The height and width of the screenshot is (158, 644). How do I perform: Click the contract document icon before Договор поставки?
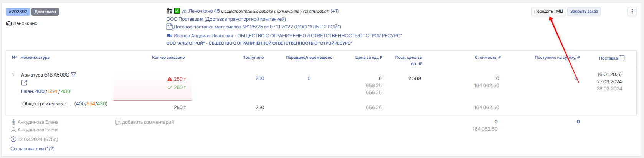(169, 27)
